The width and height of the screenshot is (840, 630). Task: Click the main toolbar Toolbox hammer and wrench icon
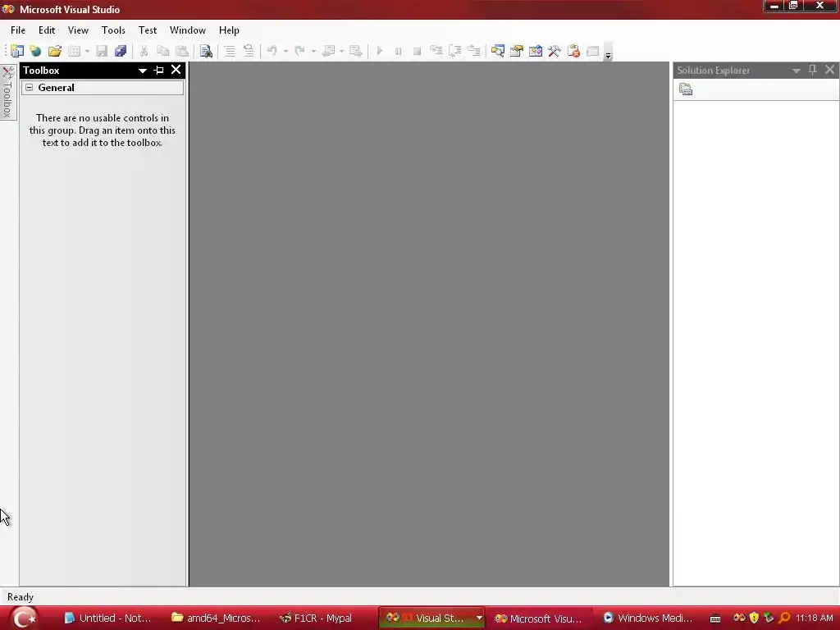coord(555,51)
